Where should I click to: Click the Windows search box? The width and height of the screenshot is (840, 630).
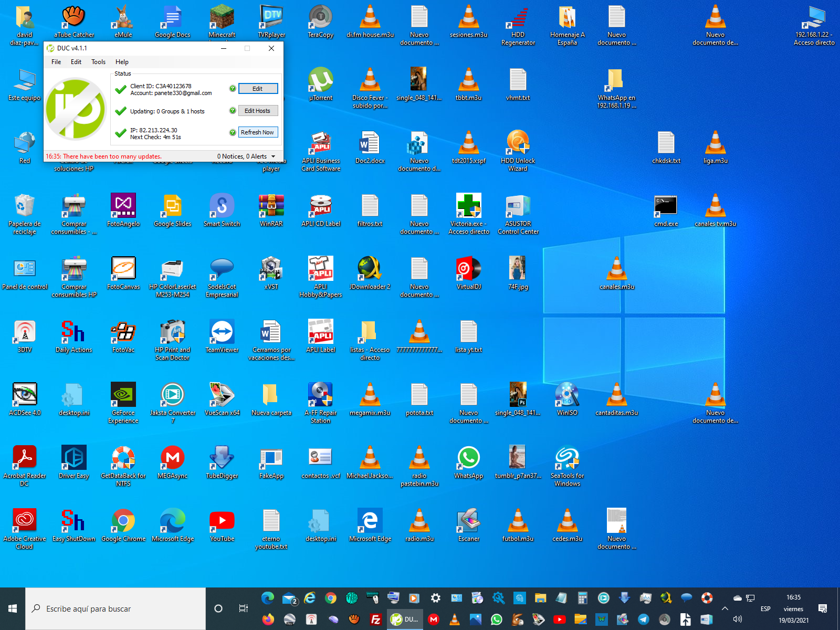pos(115,608)
